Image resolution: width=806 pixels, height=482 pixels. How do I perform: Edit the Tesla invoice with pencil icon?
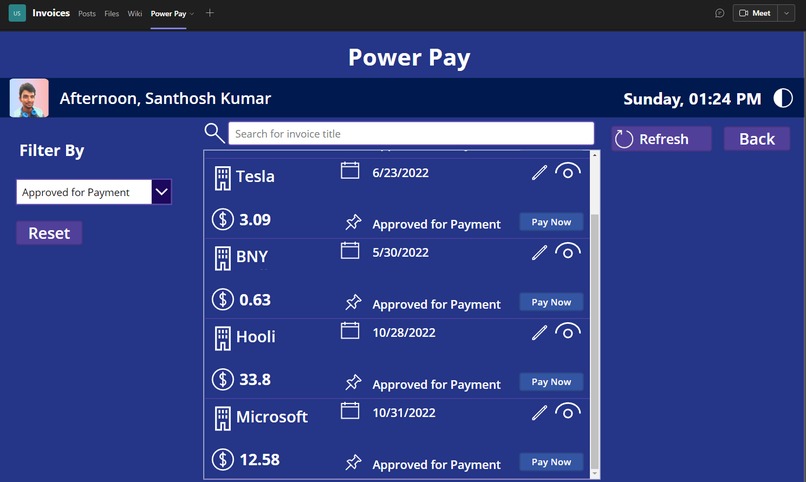click(539, 173)
